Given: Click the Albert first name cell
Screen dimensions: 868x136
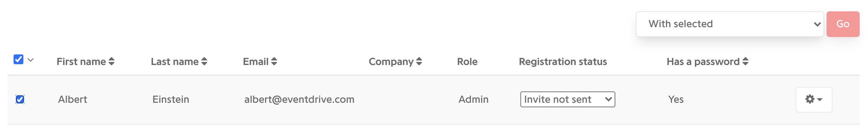Looking at the screenshot, I should click(x=72, y=99).
